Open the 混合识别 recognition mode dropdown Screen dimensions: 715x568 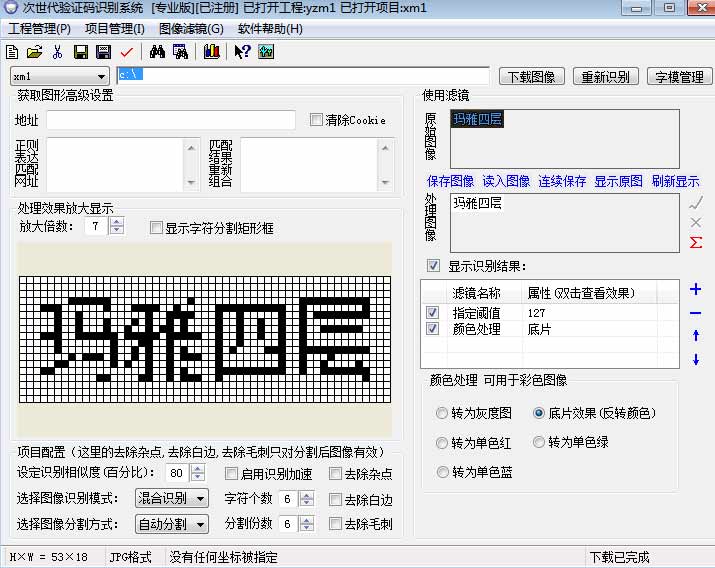tap(200, 498)
